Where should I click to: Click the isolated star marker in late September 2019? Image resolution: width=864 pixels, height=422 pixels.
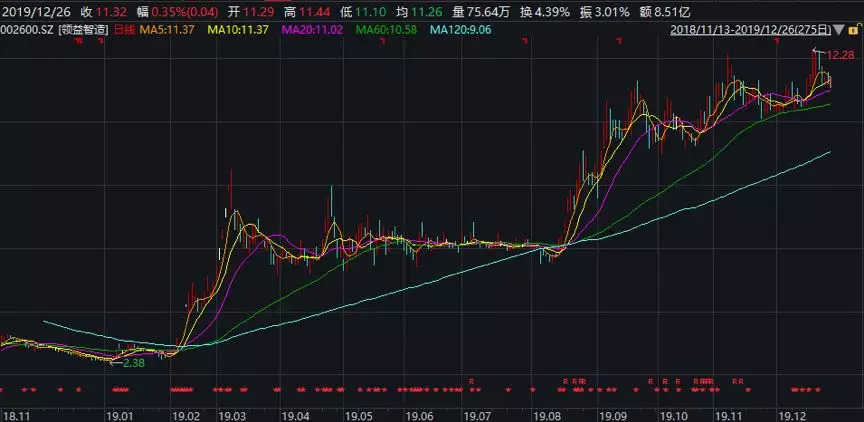coord(636,389)
